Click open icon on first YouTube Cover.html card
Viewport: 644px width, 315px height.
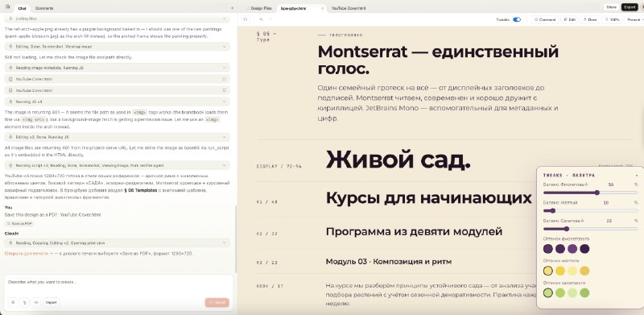pyautogui.click(x=225, y=78)
